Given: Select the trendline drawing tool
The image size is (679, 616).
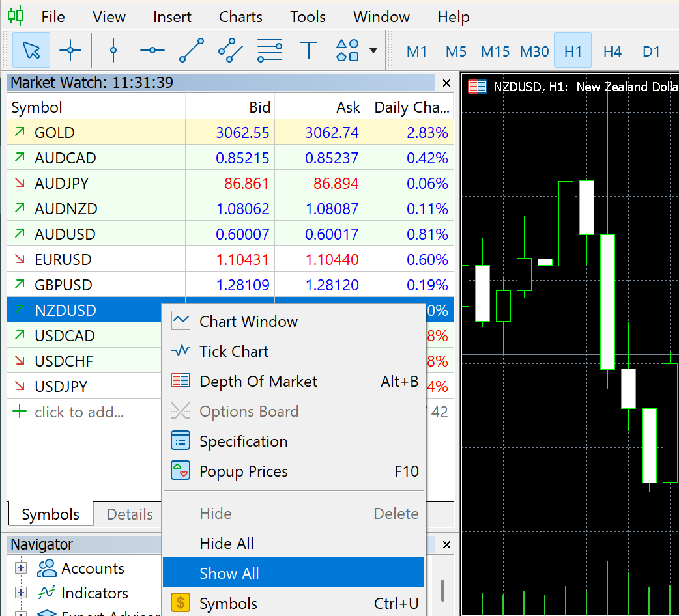Looking at the screenshot, I should (191, 50).
